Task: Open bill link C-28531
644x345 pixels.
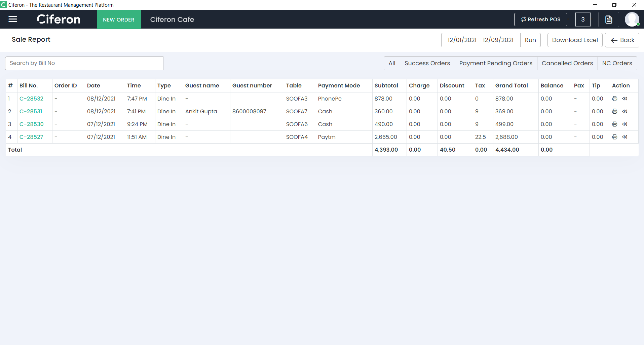Action: [31, 111]
